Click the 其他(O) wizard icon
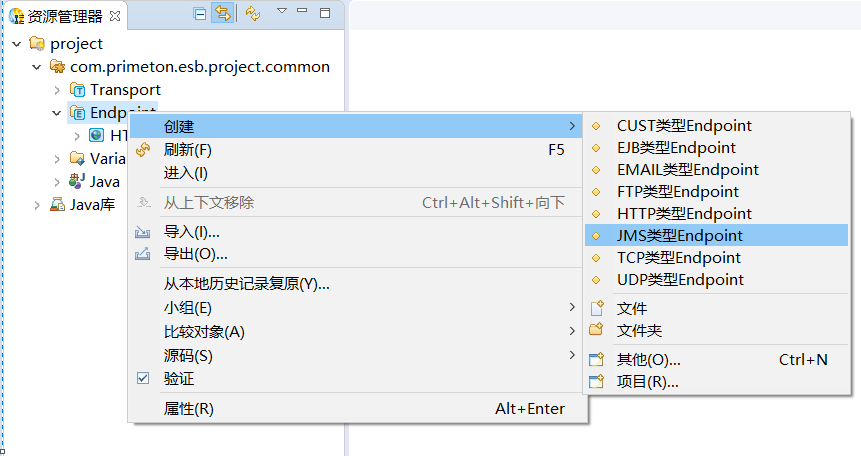This screenshot has height=456, width=861. tap(597, 360)
